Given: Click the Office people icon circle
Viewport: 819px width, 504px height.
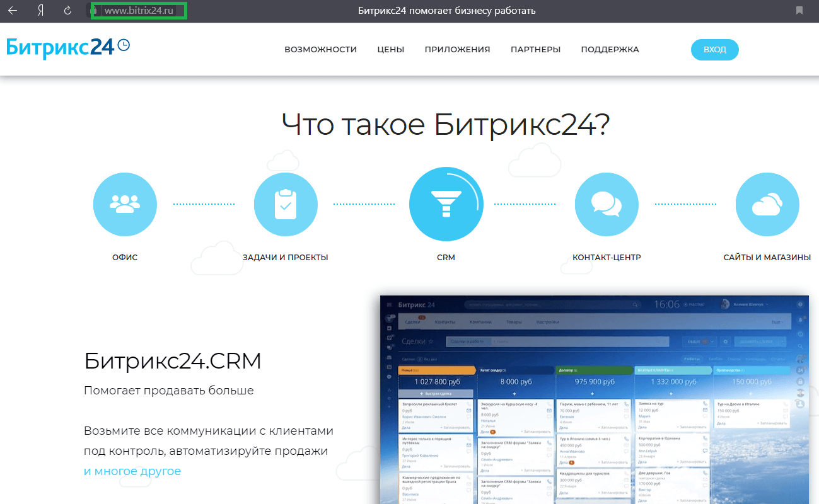Looking at the screenshot, I should 124,204.
